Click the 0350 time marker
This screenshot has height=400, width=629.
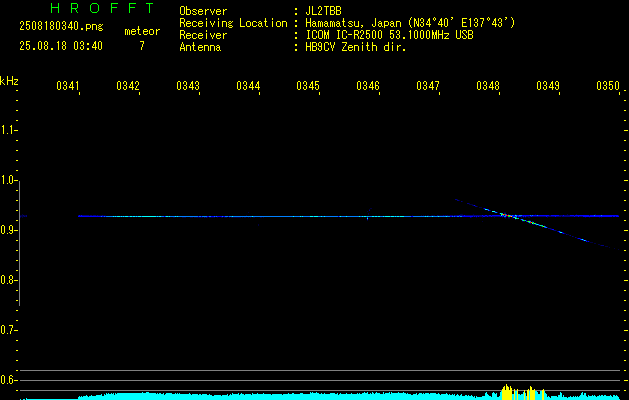pyautogui.click(x=608, y=86)
